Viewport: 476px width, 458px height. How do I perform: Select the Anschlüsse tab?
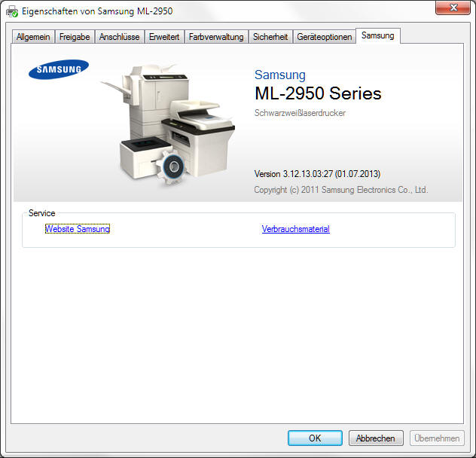click(119, 37)
